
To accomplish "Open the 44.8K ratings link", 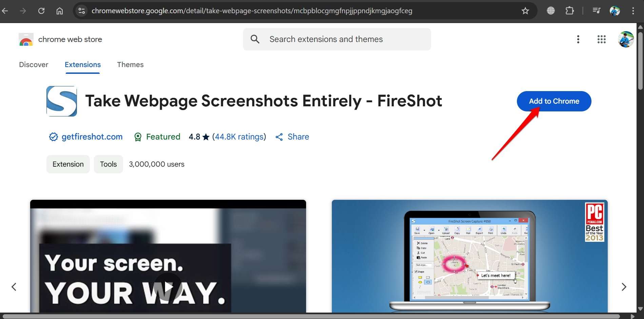I will [239, 137].
